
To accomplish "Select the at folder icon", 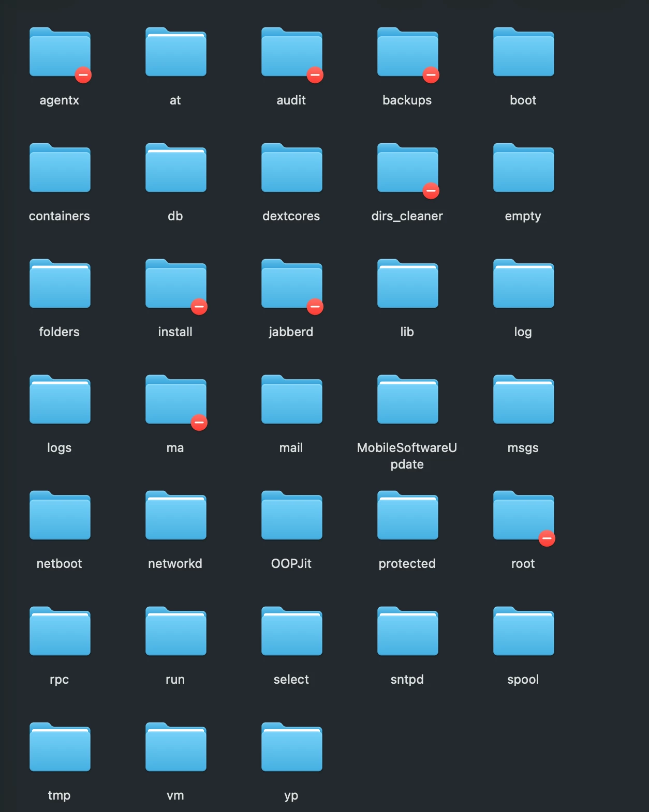I will pos(176,52).
